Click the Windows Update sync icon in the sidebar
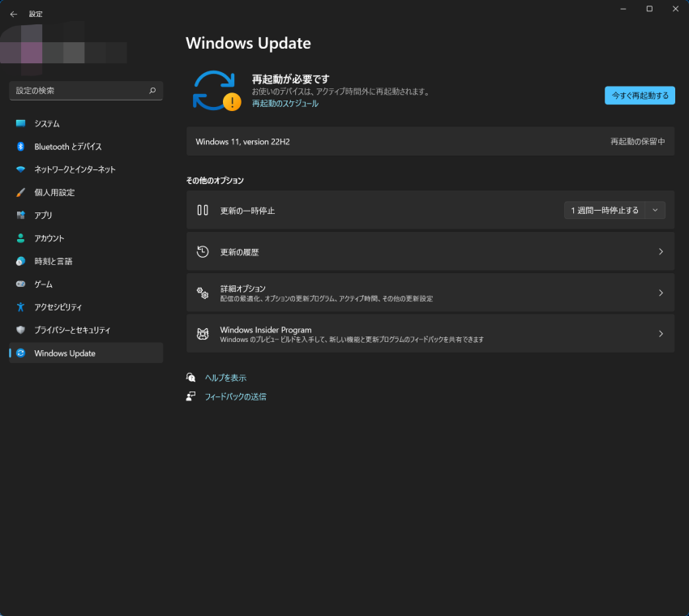Image resolution: width=689 pixels, height=616 pixels. 20,353
